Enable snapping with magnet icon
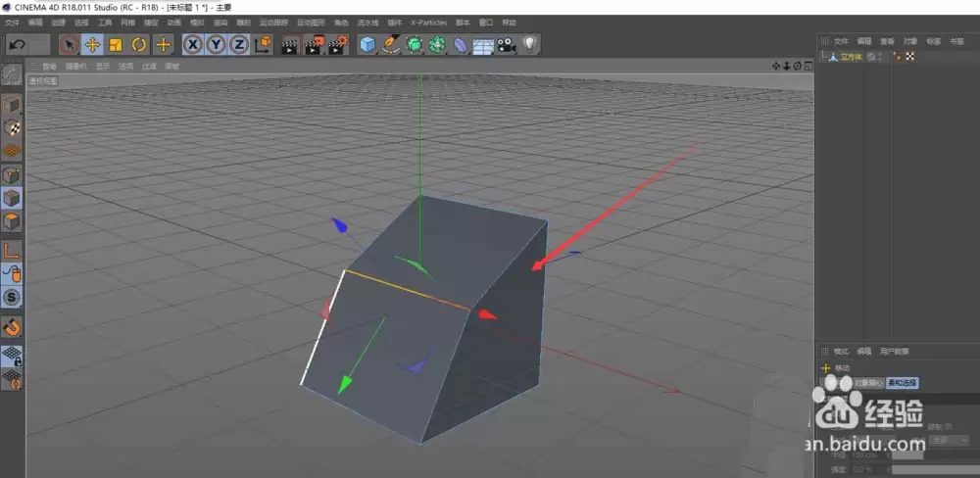 click(x=12, y=326)
